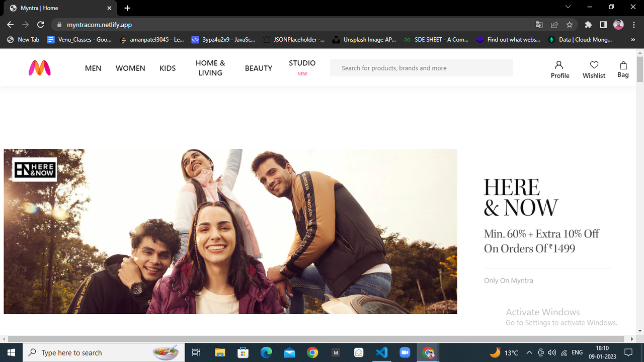Click the 13°C weather widget
Viewport: 644px width, 362px height.
[x=504, y=352]
